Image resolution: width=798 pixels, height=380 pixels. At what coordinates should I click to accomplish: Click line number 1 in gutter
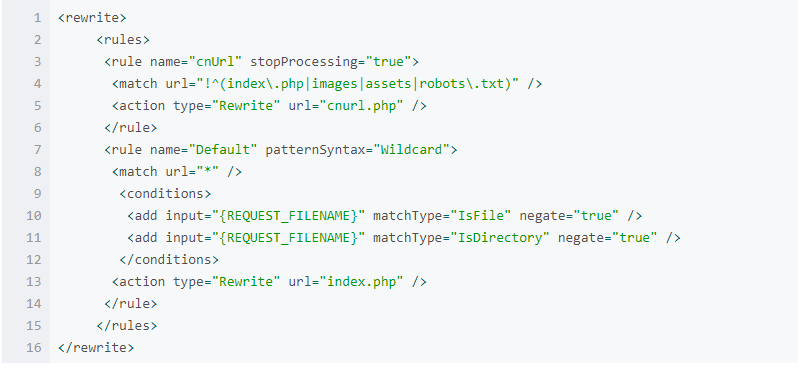(38, 18)
